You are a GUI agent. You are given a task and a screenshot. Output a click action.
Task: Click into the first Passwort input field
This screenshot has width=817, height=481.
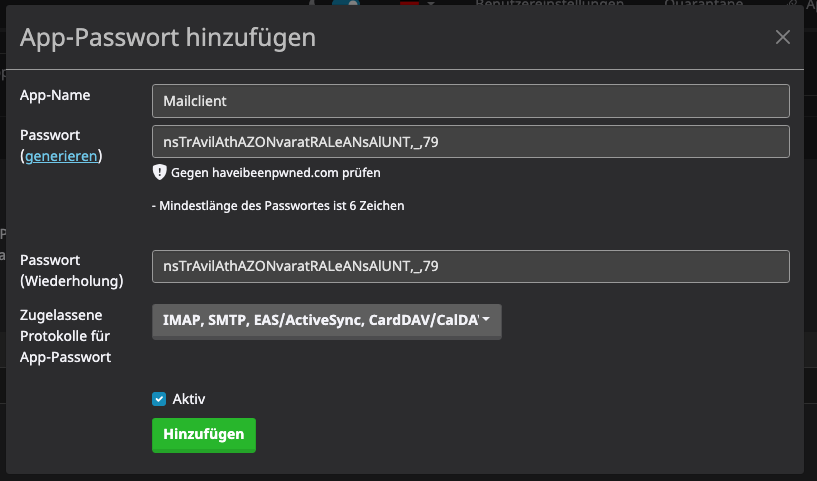point(470,142)
